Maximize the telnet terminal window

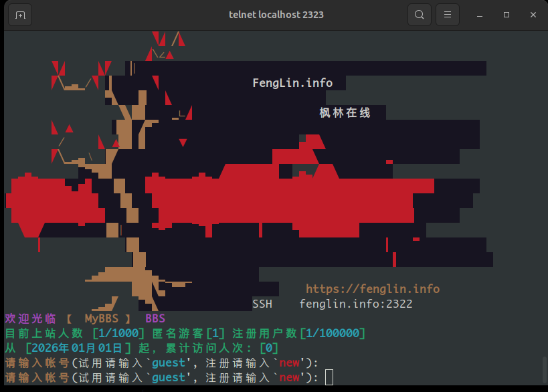coord(507,15)
